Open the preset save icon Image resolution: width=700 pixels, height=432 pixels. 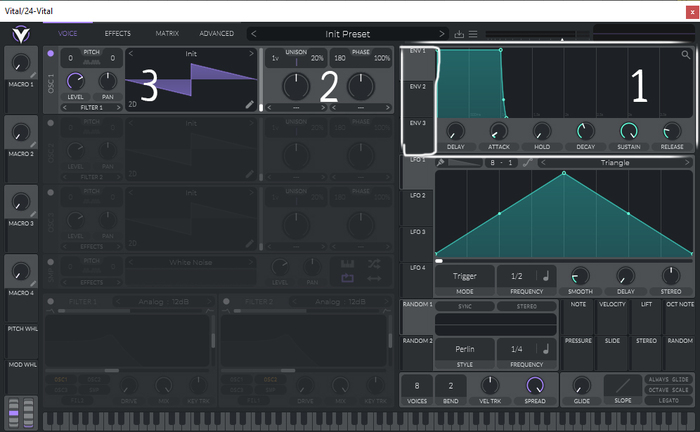click(x=459, y=34)
